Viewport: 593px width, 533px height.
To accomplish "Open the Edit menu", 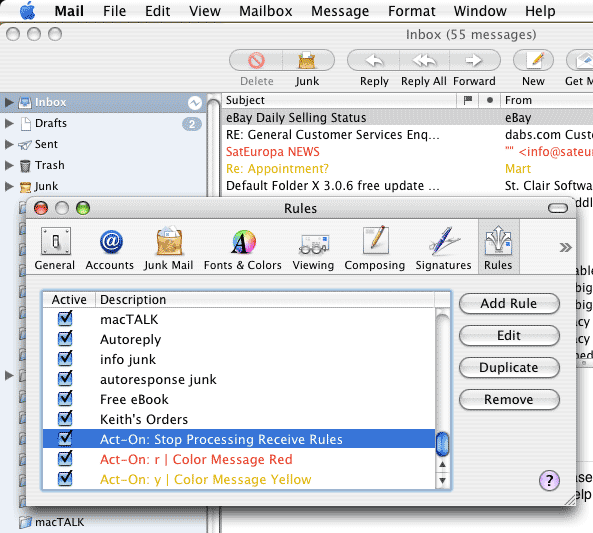I will pyautogui.click(x=157, y=11).
